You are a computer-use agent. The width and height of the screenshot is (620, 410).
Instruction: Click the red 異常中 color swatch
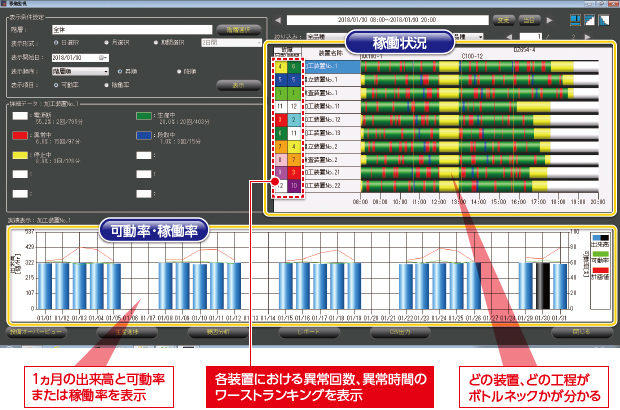pos(20,136)
